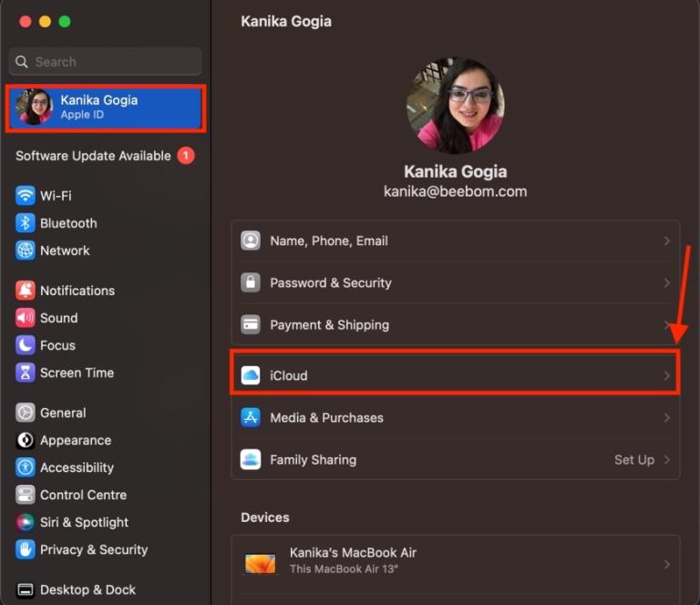This screenshot has height=605, width=700.
Task: Click the iCloud cloud icon
Action: [x=251, y=375]
